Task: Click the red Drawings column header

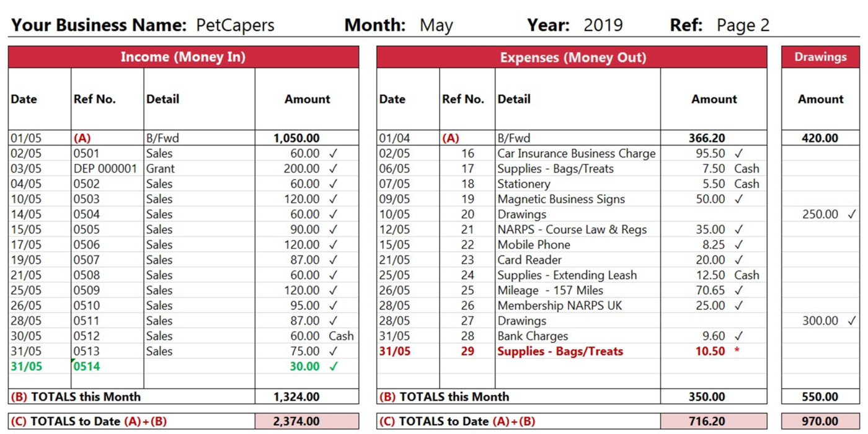Action: tap(820, 57)
